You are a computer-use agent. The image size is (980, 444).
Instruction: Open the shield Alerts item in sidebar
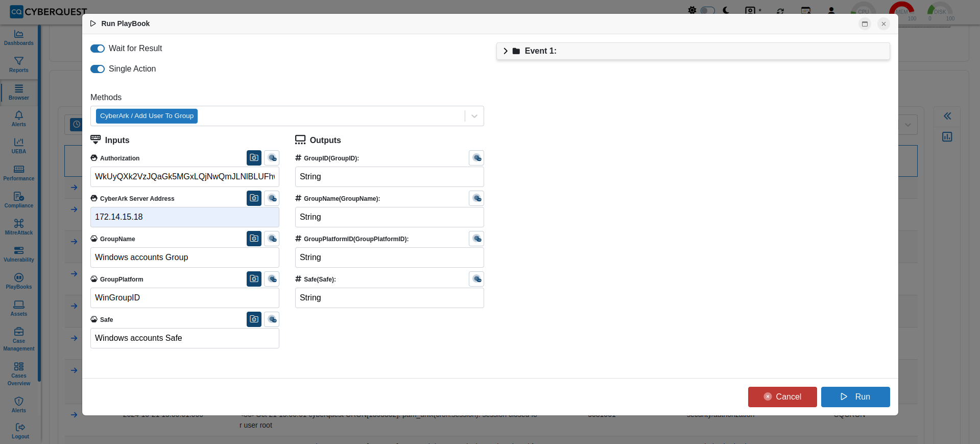tap(19, 405)
